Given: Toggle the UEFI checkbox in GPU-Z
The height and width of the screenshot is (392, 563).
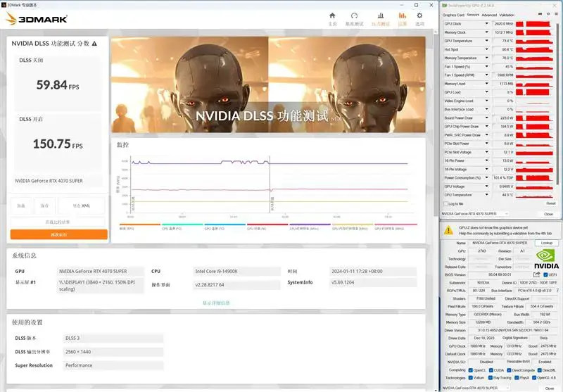Looking at the screenshot, I should tap(545, 274).
